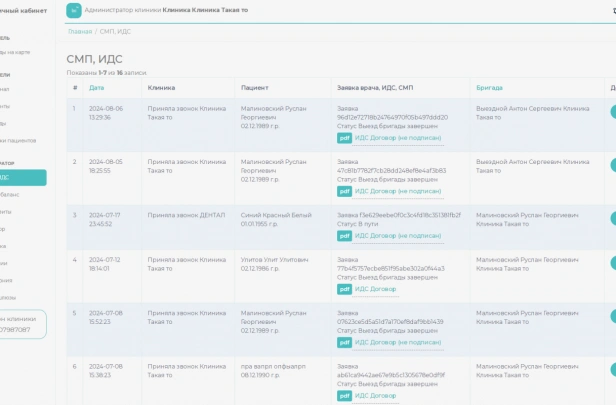The height and width of the screenshot is (405, 616).
Task: Click round teal action button in row 1
Action: 613,112
